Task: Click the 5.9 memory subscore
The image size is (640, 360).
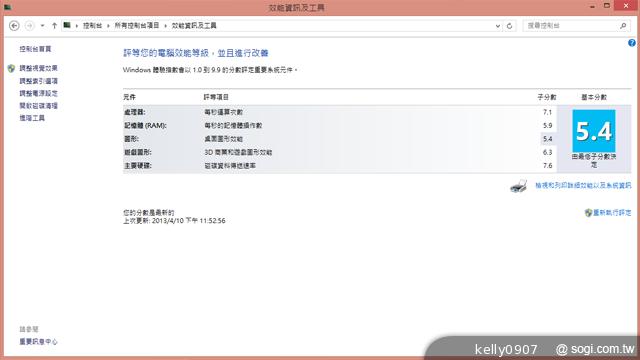Action: point(547,125)
